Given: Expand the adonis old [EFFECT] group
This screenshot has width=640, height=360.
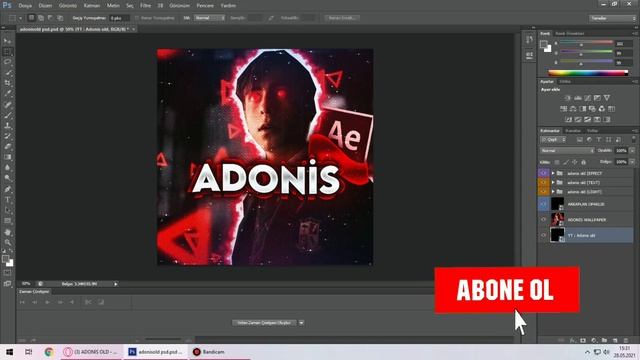Looking at the screenshot, I should point(553,173).
